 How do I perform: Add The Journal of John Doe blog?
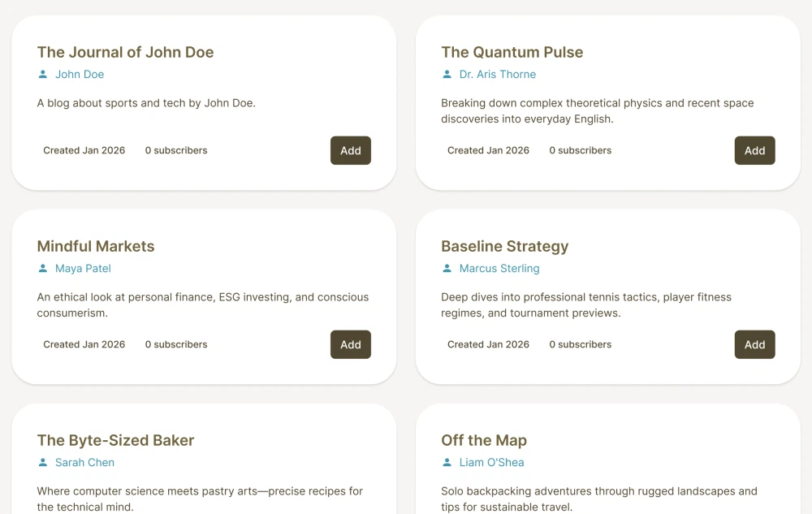coord(351,150)
